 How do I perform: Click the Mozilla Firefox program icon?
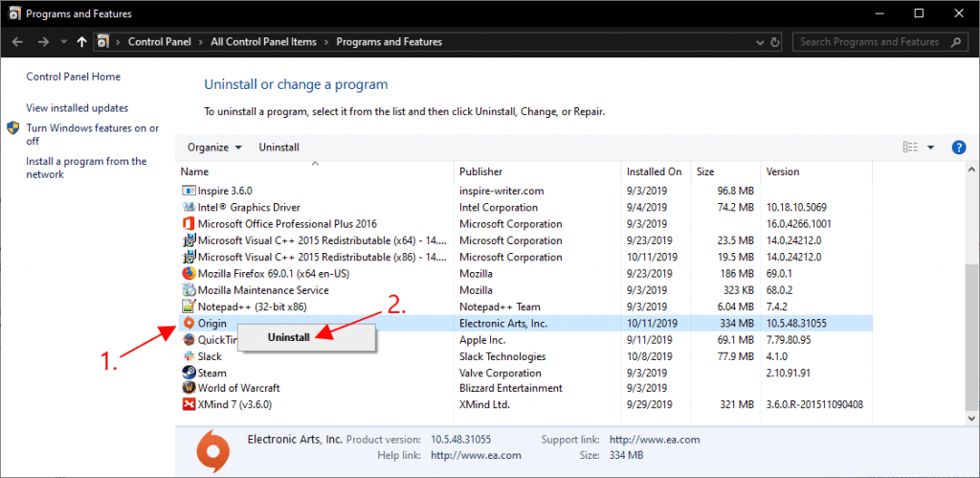188,273
